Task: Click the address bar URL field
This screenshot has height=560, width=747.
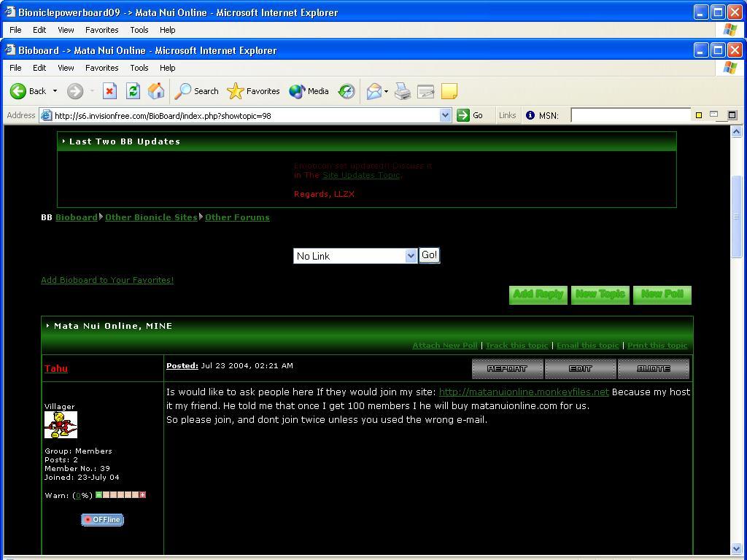Action: point(245,115)
